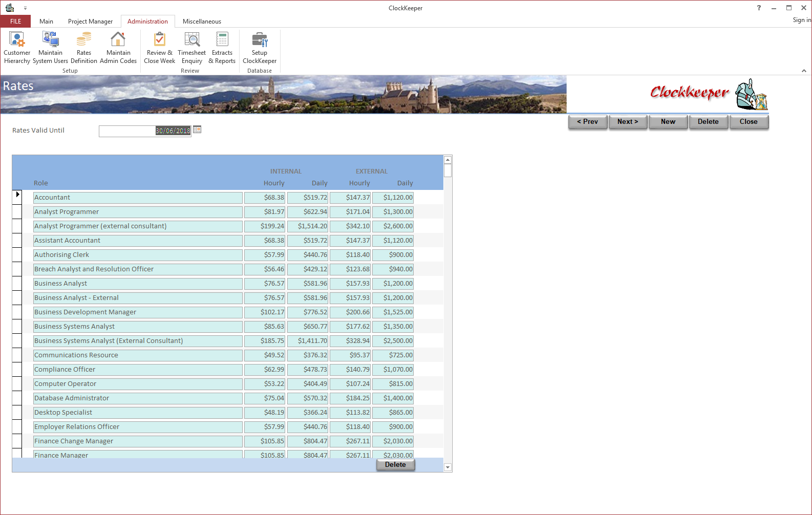This screenshot has height=515, width=812.
Task: Click the $376.32 internal daily cell
Action: (308, 355)
